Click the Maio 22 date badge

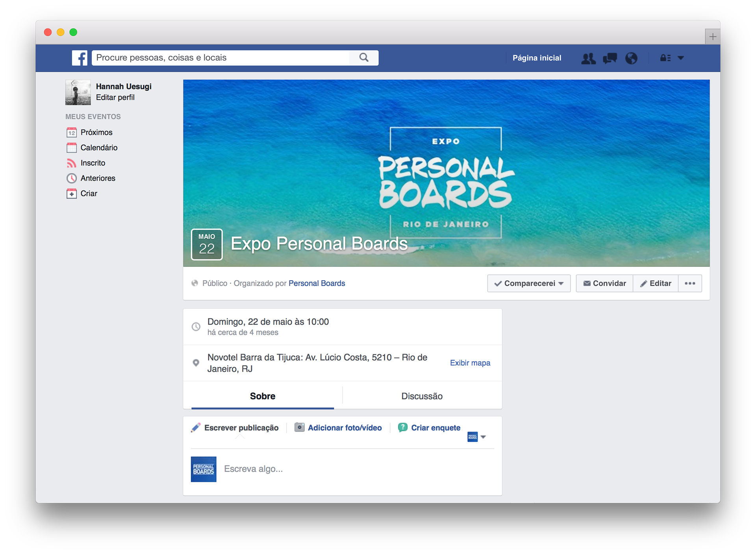[x=207, y=244]
